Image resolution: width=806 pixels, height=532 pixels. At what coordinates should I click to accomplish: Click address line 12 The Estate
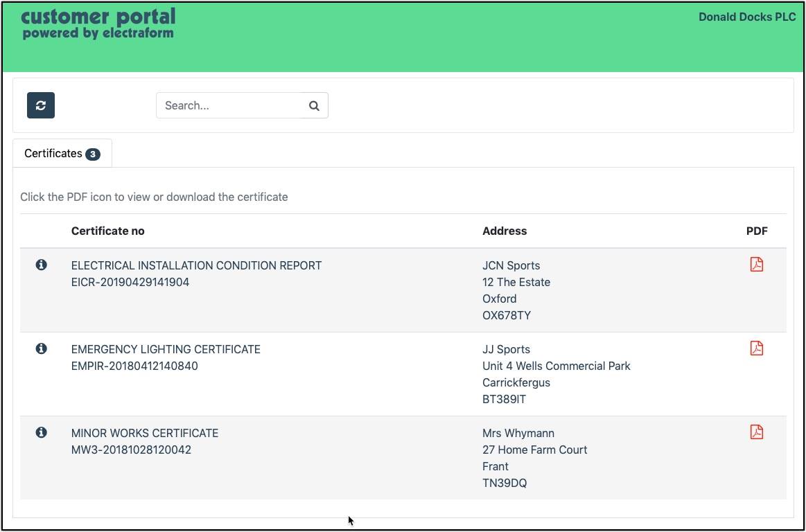coord(516,282)
